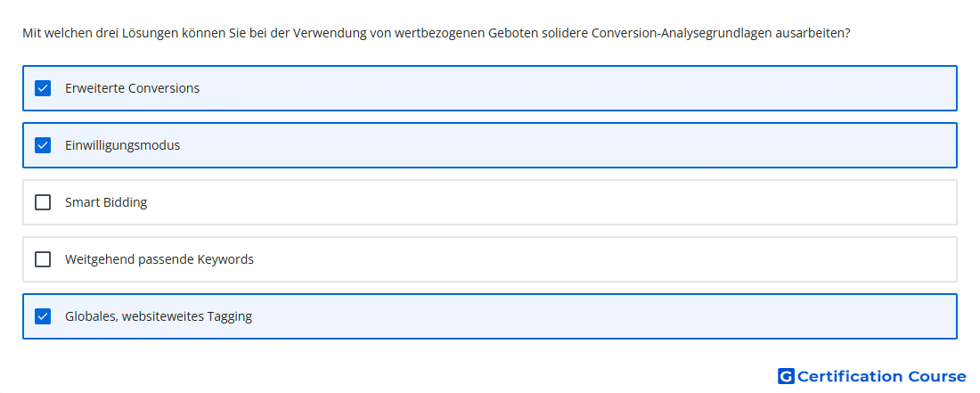Click the checkmark icon beside Globales, websiteweites Tagging
This screenshot has height=393, width=980.
click(x=43, y=316)
